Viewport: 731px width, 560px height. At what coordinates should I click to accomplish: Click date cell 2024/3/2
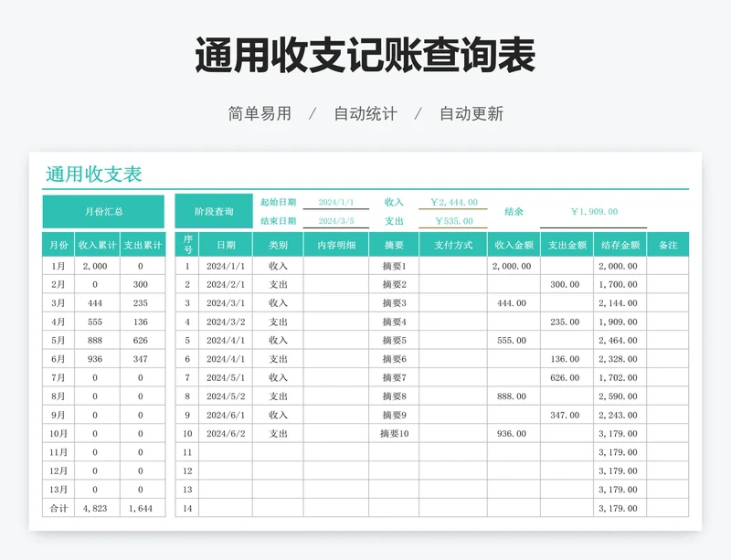(x=226, y=322)
